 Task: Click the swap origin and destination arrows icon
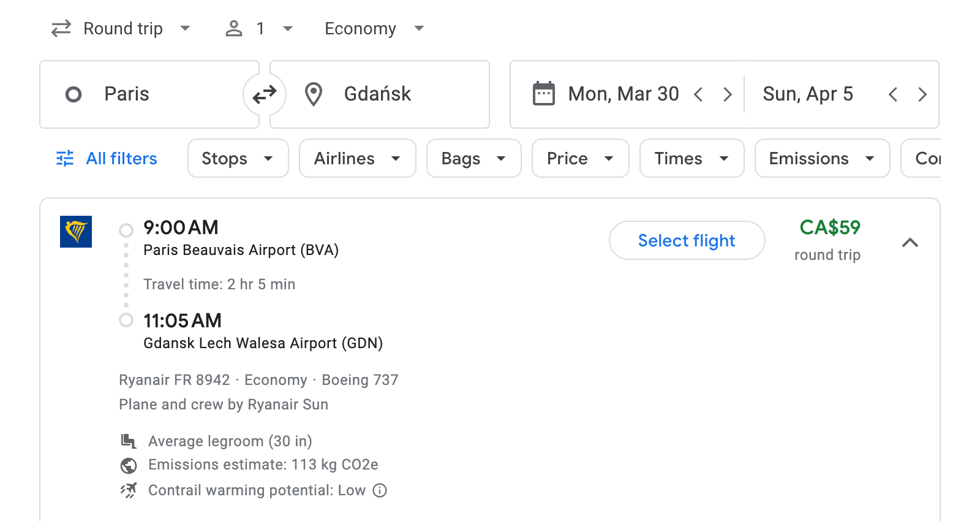[264, 94]
